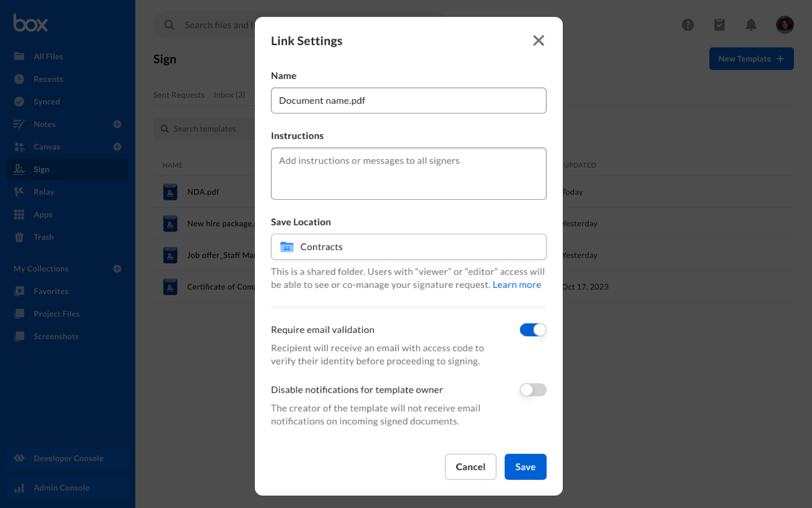The width and height of the screenshot is (812, 508).
Task: Click the Box logo in sidebar
Action: [x=30, y=23]
